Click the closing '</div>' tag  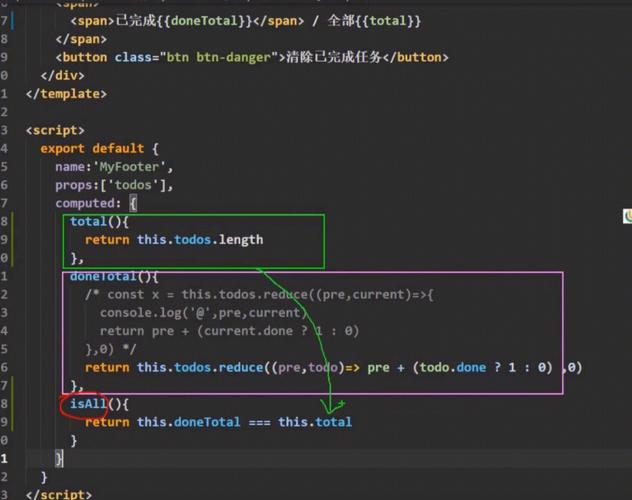(62, 75)
